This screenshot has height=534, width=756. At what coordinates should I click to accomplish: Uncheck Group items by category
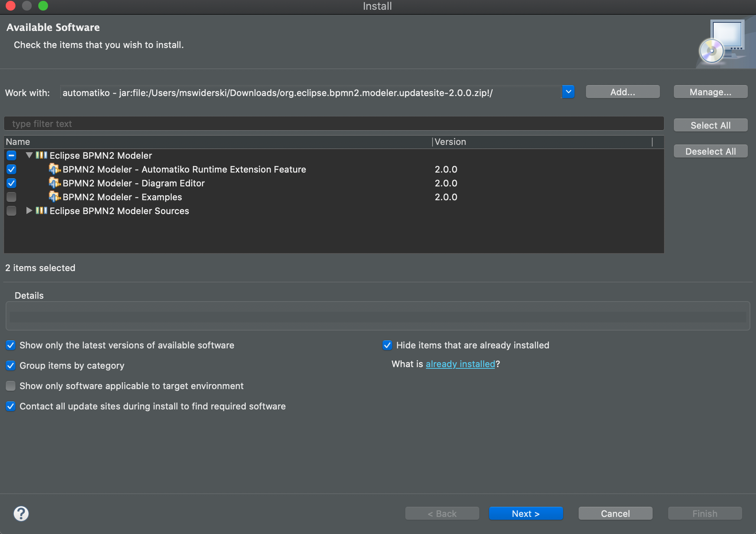pyautogui.click(x=11, y=365)
